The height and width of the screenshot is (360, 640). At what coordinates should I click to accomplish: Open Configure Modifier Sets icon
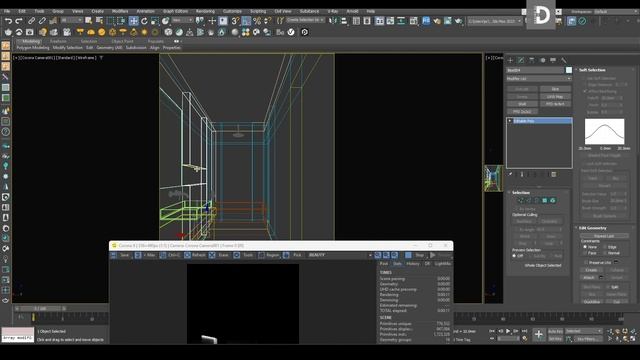coord(553,174)
